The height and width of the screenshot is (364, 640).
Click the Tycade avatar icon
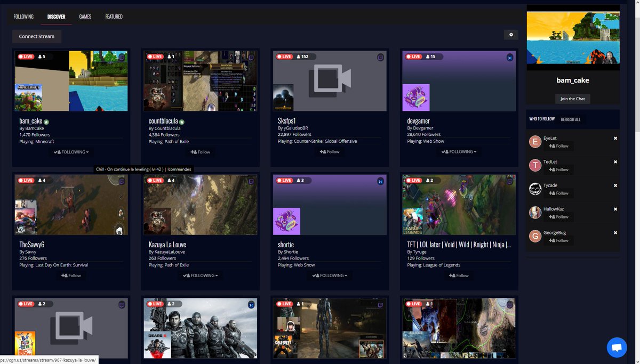tap(535, 189)
